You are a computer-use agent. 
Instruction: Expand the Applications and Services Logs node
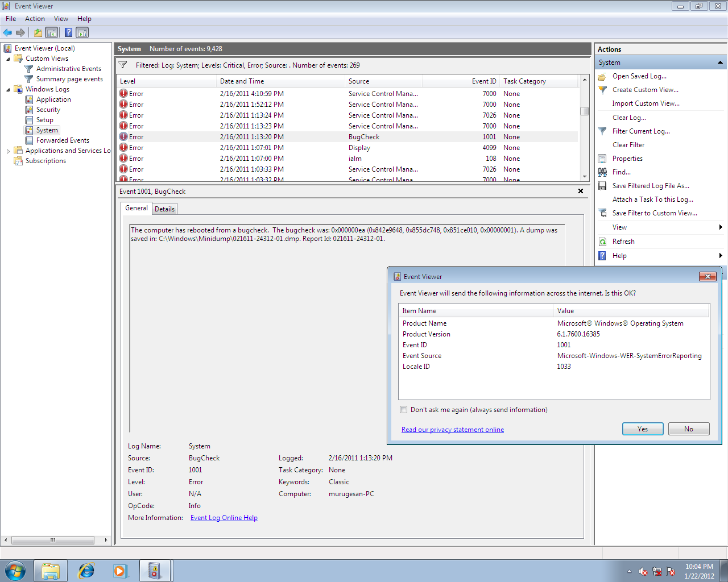pos(8,151)
